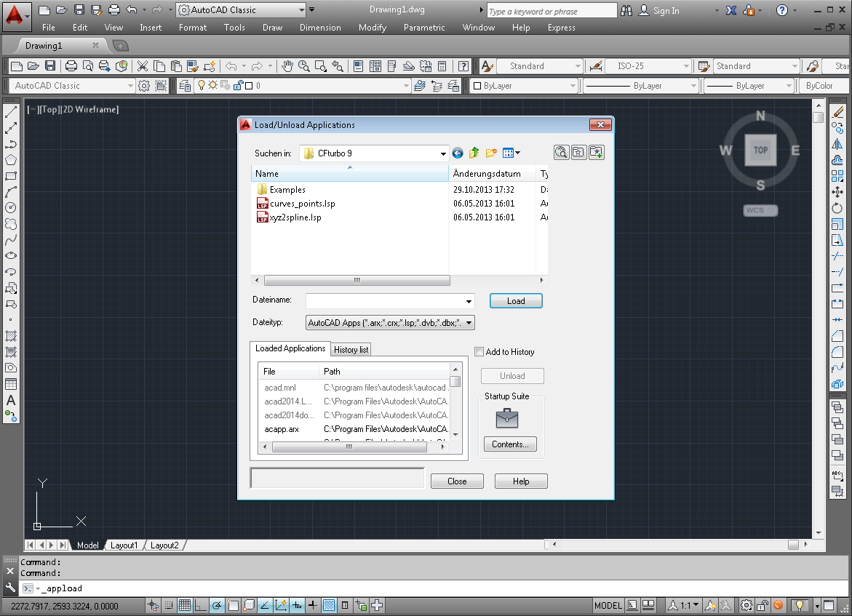Click the Name column header
Image resolution: width=852 pixels, height=616 pixels.
click(350, 174)
